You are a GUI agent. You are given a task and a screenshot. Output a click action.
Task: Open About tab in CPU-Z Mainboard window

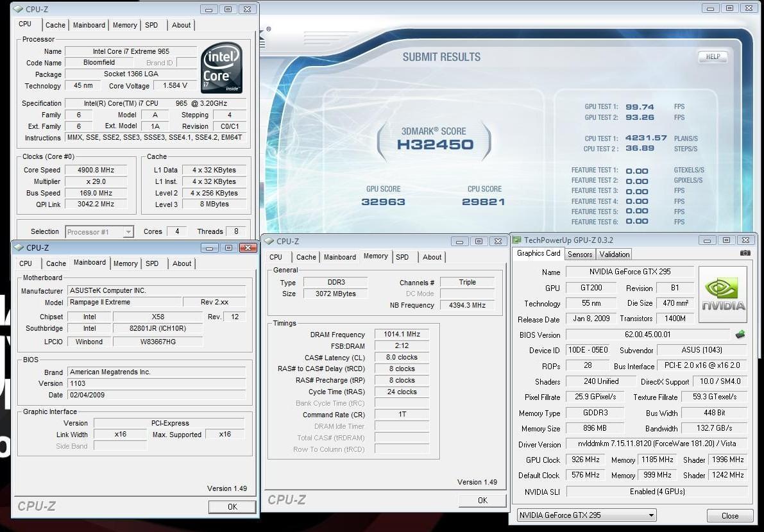click(182, 263)
